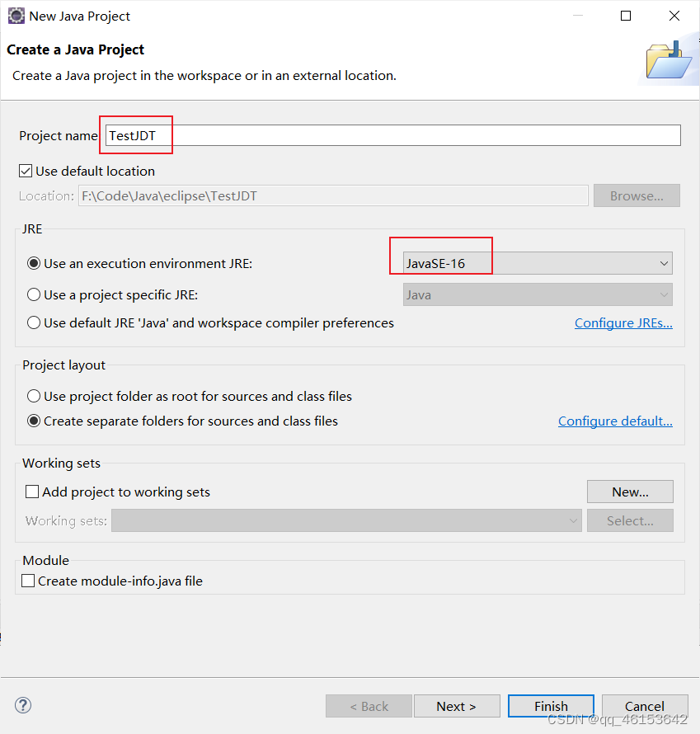Open Configure JREs settings
The width and height of the screenshot is (700, 734).
[623, 322]
